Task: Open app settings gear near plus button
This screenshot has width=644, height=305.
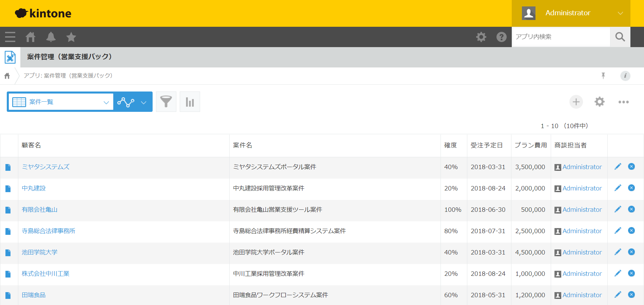Action: pyautogui.click(x=600, y=102)
